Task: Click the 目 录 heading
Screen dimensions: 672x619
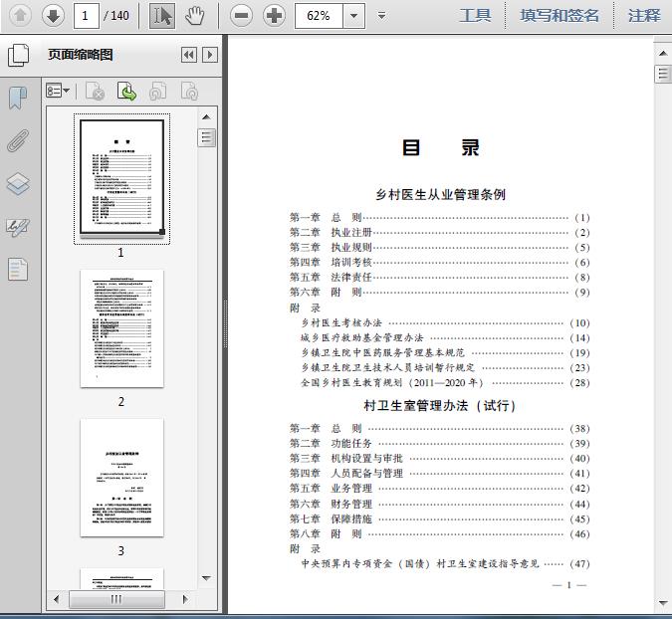Action: [441, 148]
